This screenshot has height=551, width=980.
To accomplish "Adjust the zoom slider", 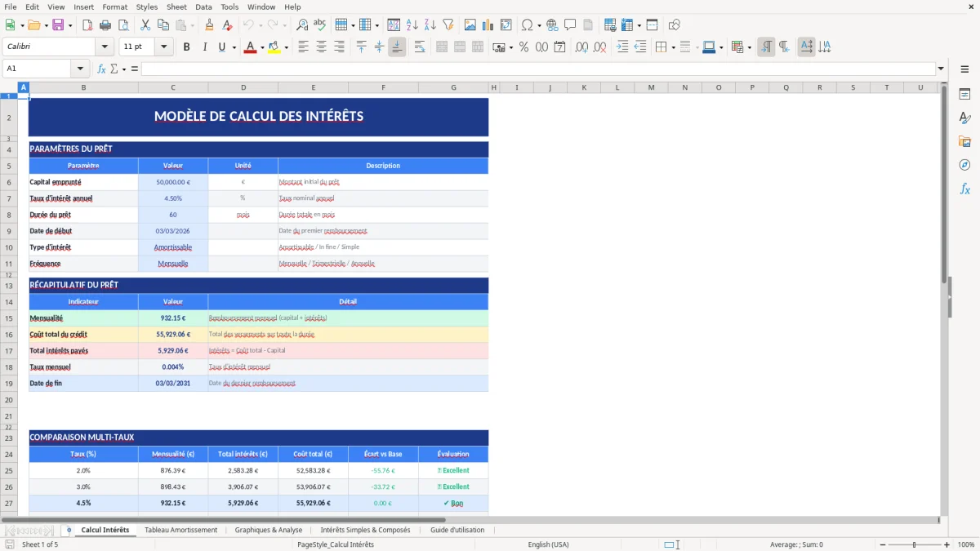I will tap(912, 544).
